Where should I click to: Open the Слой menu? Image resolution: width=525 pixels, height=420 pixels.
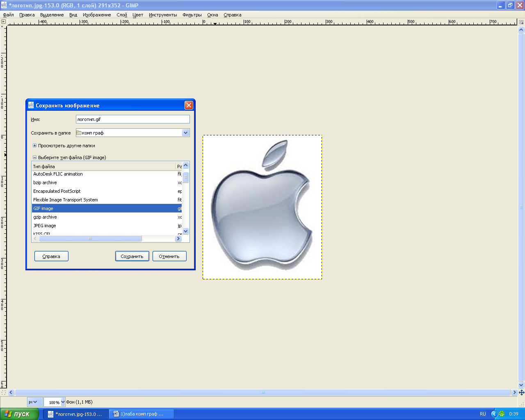(x=122, y=15)
